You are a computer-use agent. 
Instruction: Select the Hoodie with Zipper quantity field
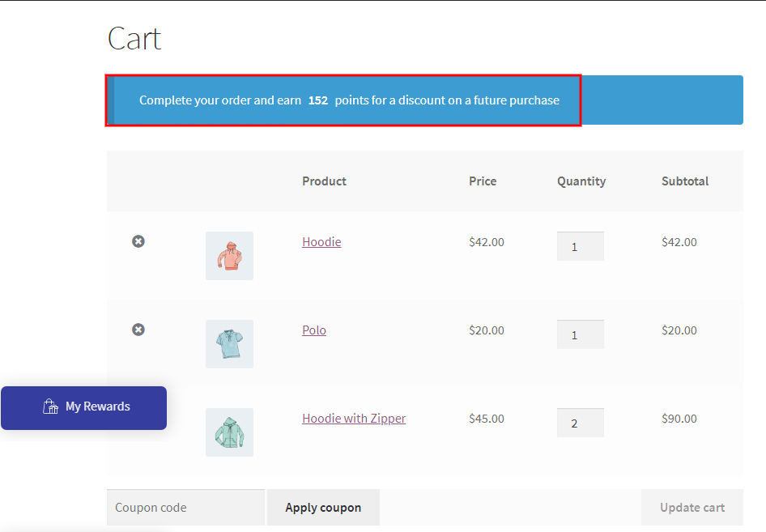coord(580,423)
